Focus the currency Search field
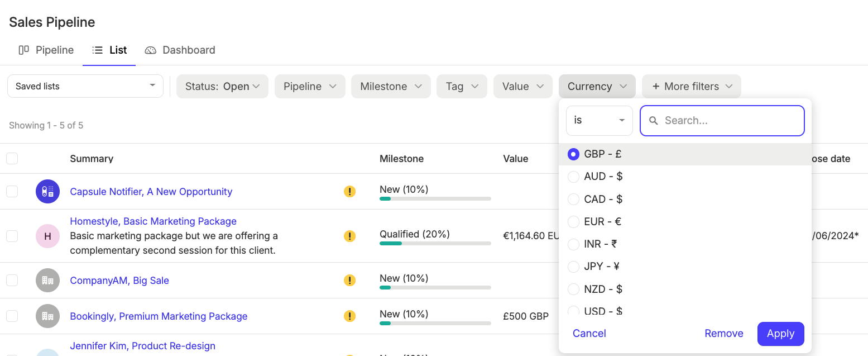 pos(722,121)
